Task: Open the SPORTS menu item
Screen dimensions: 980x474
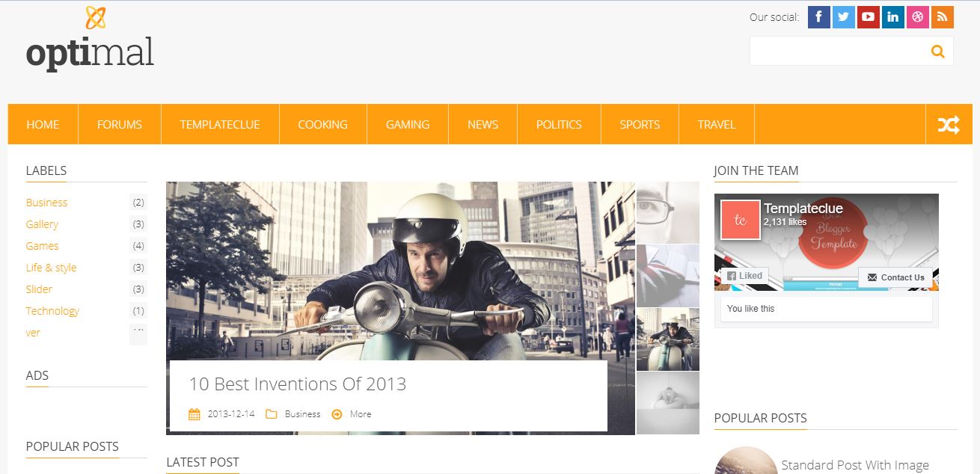Action: coord(640,125)
